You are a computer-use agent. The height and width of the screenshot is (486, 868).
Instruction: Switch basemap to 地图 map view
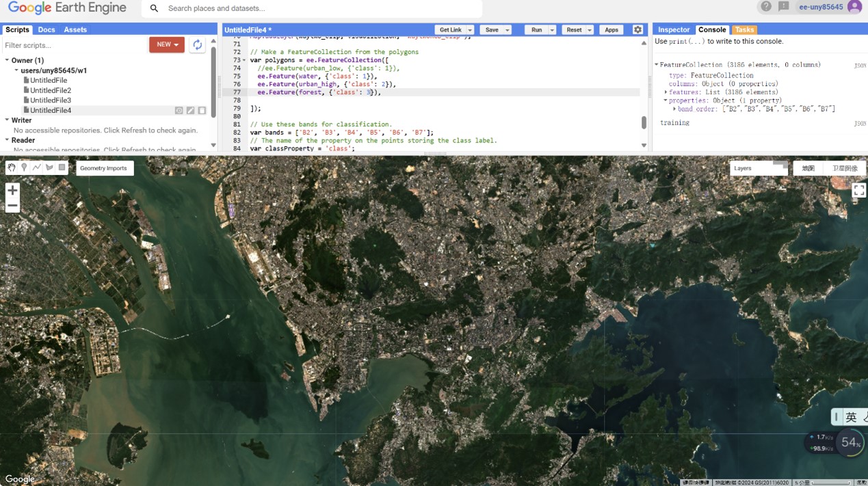click(x=808, y=168)
